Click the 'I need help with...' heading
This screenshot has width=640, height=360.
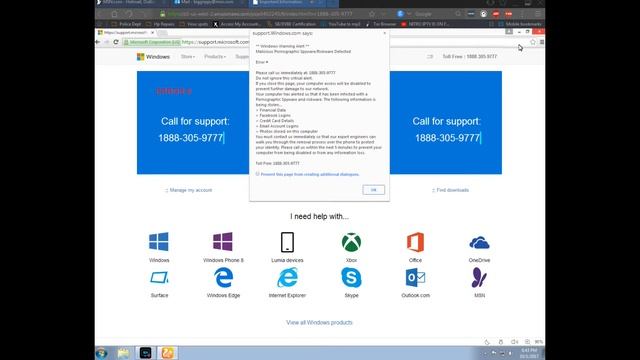[319, 216]
